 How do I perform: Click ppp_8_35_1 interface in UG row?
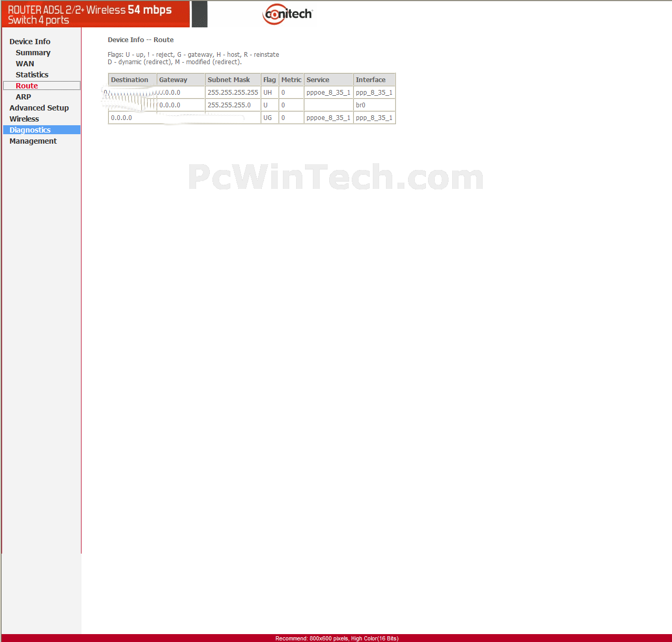click(374, 118)
